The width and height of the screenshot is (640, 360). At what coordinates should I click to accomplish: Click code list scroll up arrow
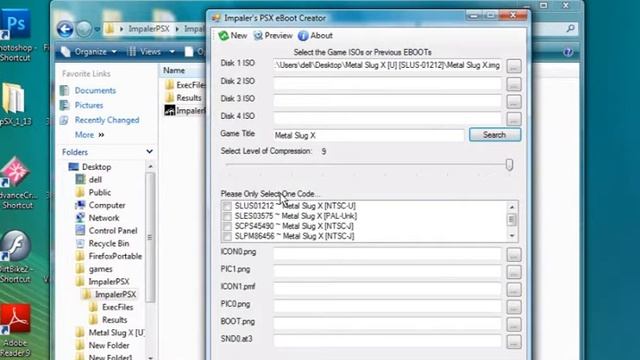point(511,207)
